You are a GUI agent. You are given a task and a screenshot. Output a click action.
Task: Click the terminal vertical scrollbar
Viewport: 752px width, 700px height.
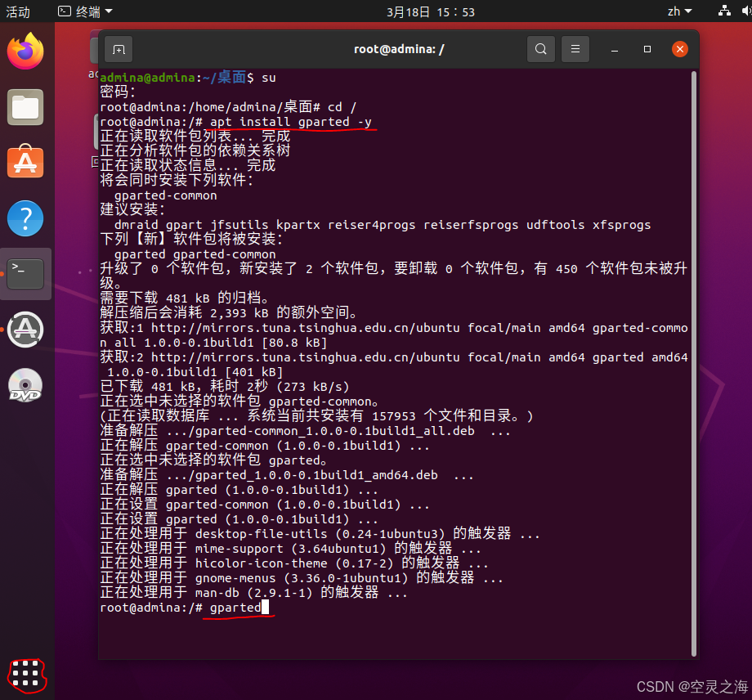point(693,364)
